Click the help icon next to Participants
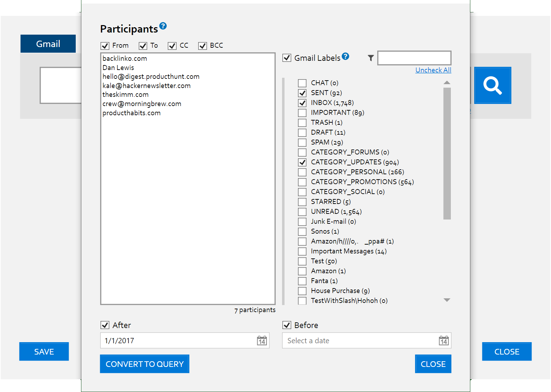The width and height of the screenshot is (551, 392). [x=163, y=26]
